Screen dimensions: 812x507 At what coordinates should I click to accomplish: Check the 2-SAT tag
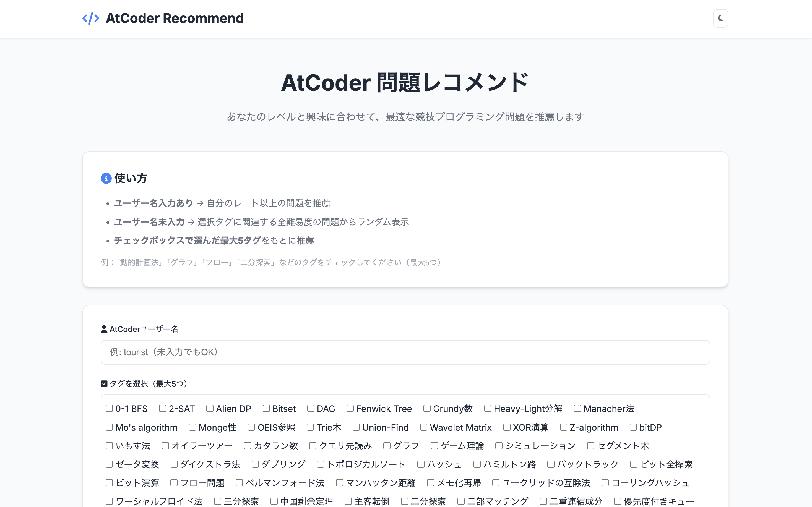[x=163, y=408]
